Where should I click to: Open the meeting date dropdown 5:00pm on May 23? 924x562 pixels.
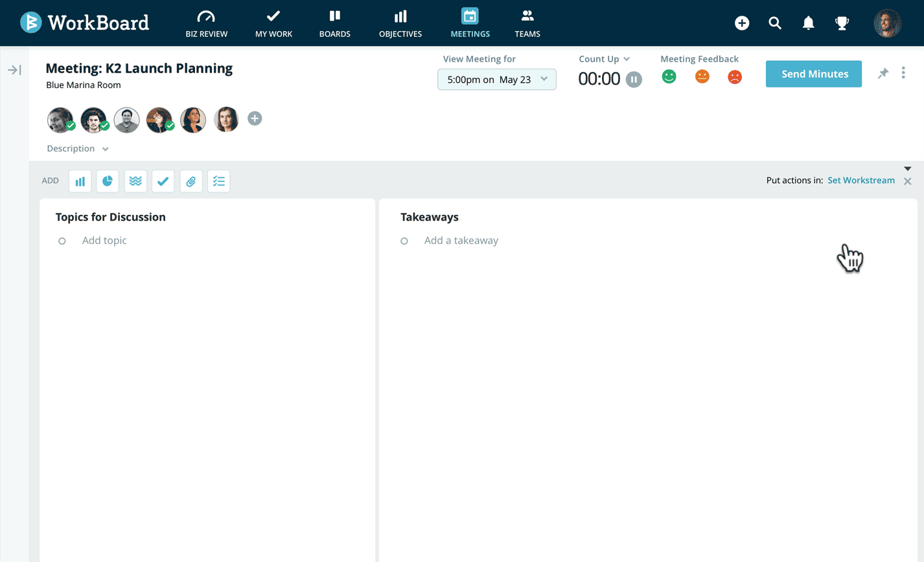[x=497, y=79]
